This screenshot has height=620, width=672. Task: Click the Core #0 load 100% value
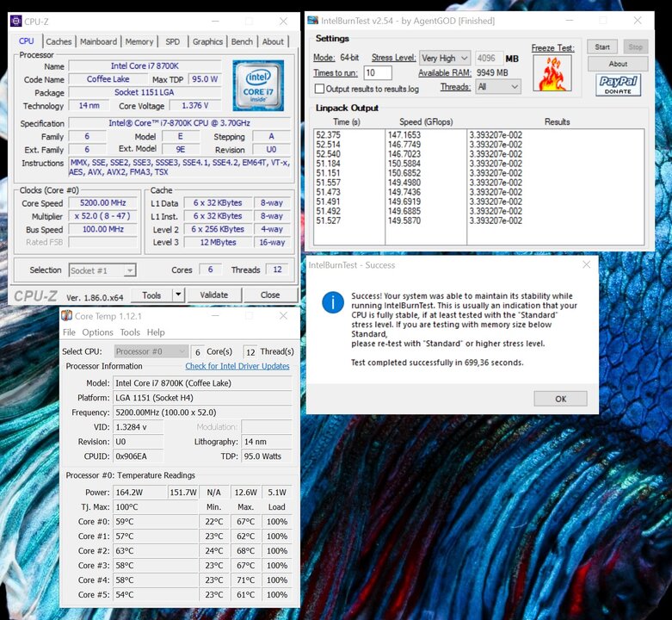(x=277, y=521)
